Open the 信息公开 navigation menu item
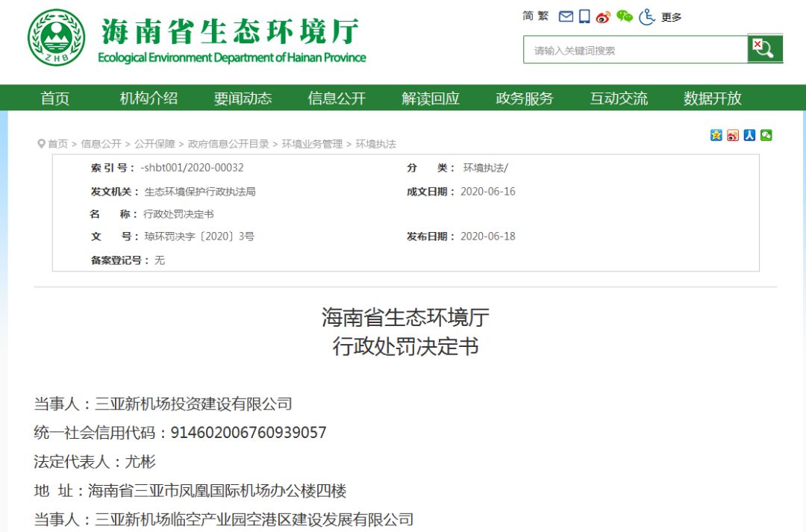Screen dimensions: 806x532 [x=337, y=98]
